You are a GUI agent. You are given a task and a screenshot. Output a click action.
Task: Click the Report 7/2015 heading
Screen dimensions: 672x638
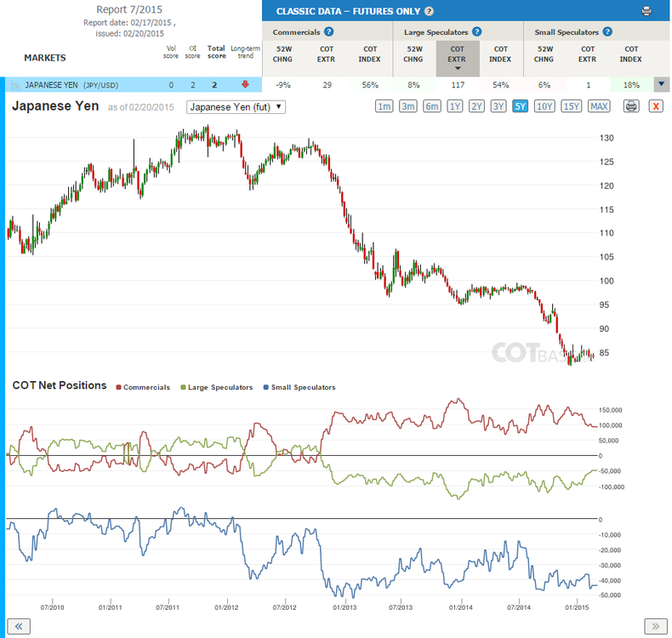click(129, 9)
